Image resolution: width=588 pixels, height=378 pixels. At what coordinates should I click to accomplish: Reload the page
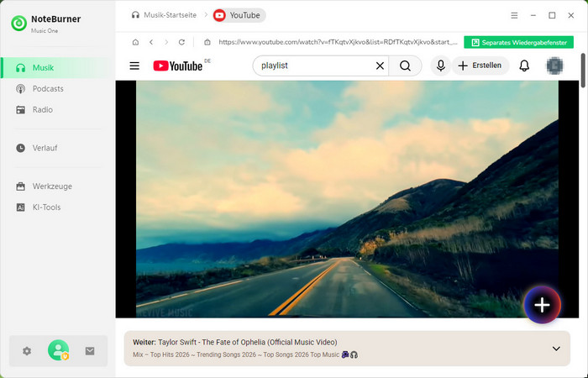pyautogui.click(x=182, y=42)
